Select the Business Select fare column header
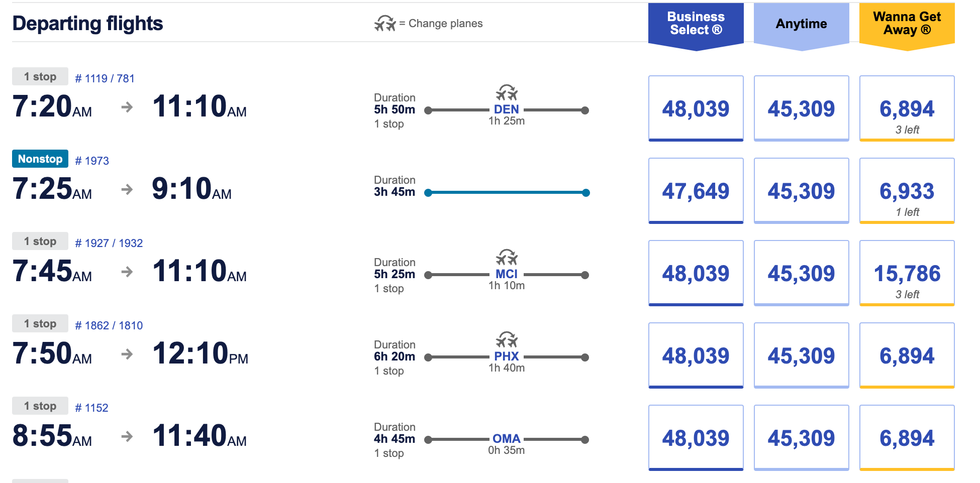 [x=696, y=24]
